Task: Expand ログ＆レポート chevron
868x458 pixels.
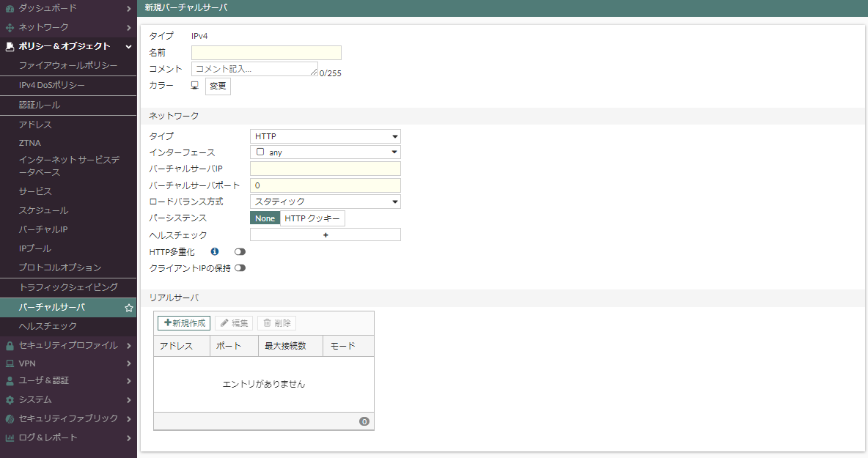Action: (x=129, y=438)
